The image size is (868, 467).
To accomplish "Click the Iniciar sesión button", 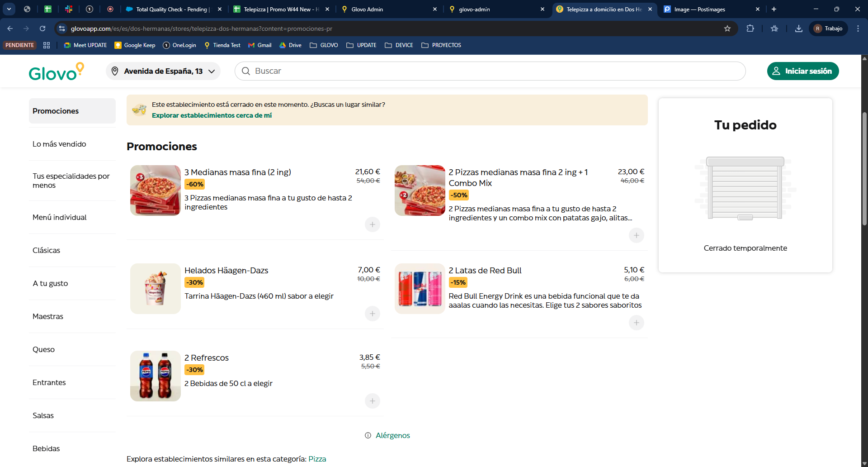I will [803, 71].
